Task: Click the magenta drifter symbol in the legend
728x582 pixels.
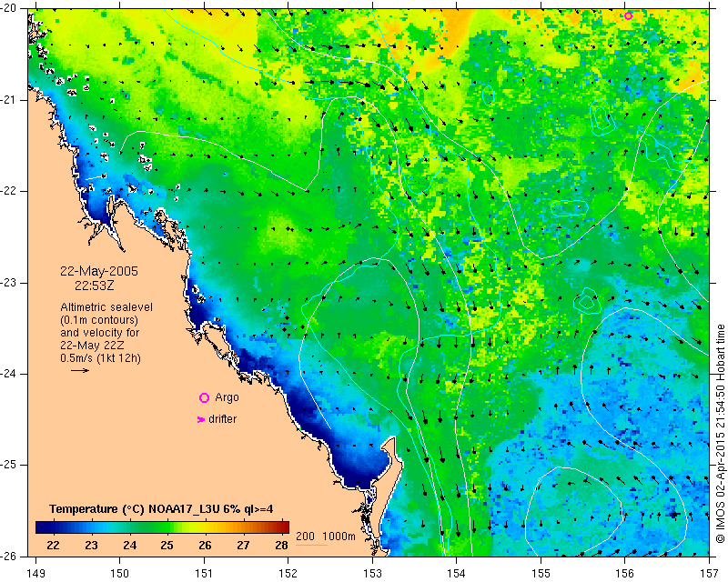Action: [201, 419]
